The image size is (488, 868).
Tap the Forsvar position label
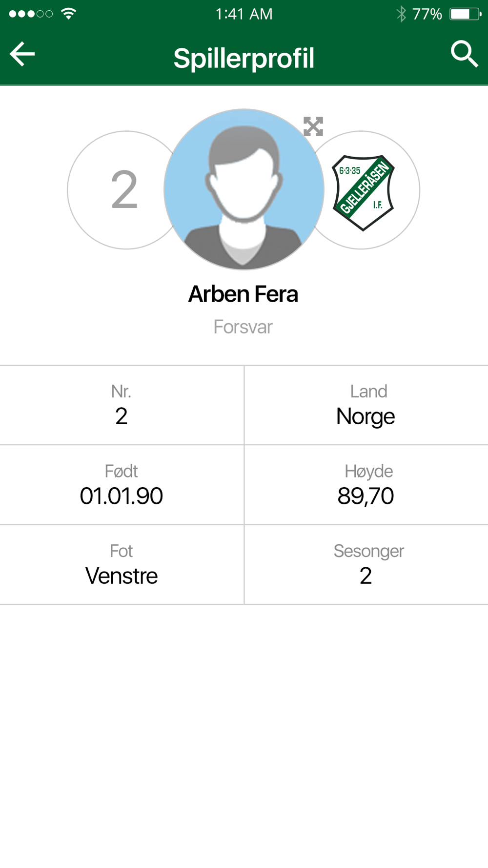pyautogui.click(x=243, y=327)
